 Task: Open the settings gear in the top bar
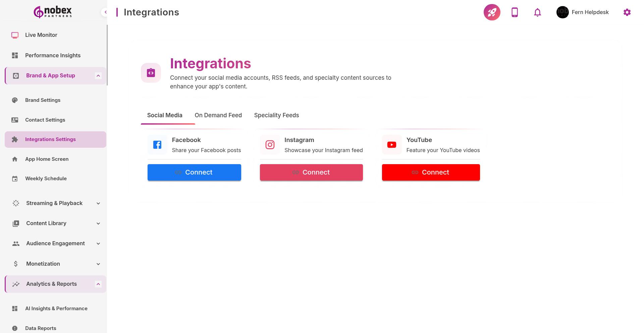point(627,12)
